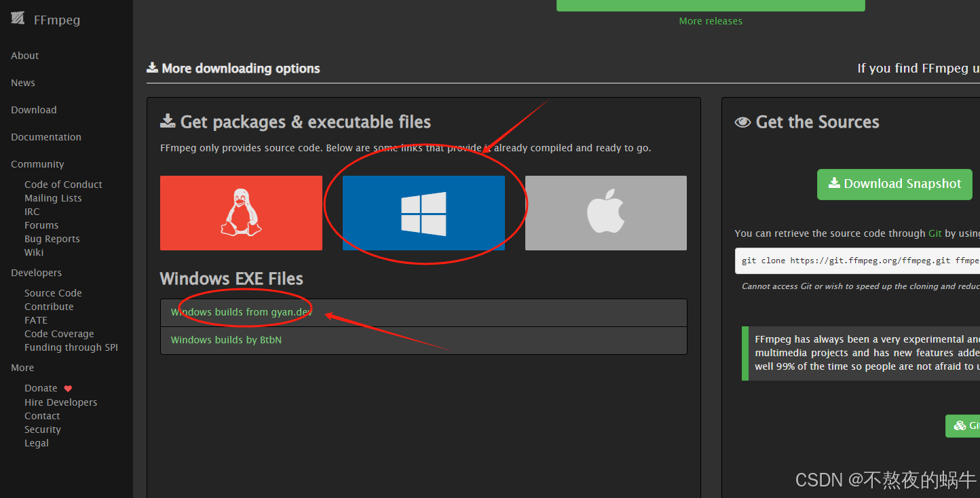The width and height of the screenshot is (980, 498).
Task: Open the Community section
Action: [37, 164]
